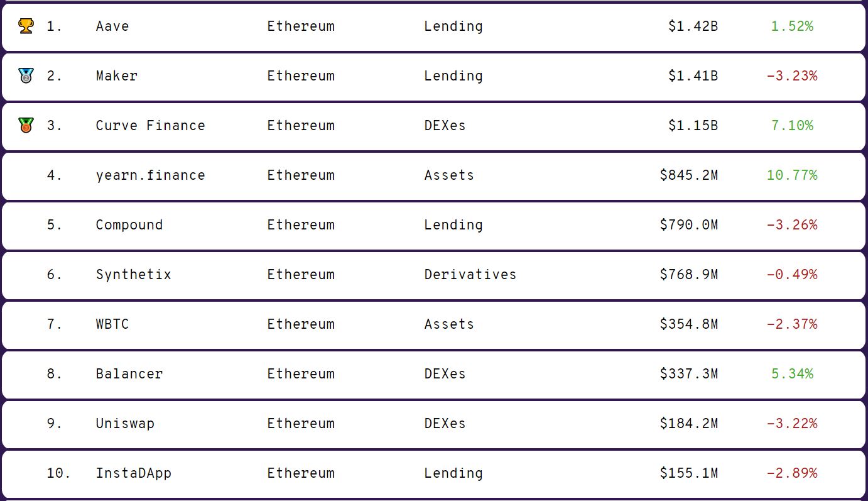Viewport: 868px width, 501px height.
Task: Click the gold trophy icon beside Aave
Action: click(x=26, y=26)
